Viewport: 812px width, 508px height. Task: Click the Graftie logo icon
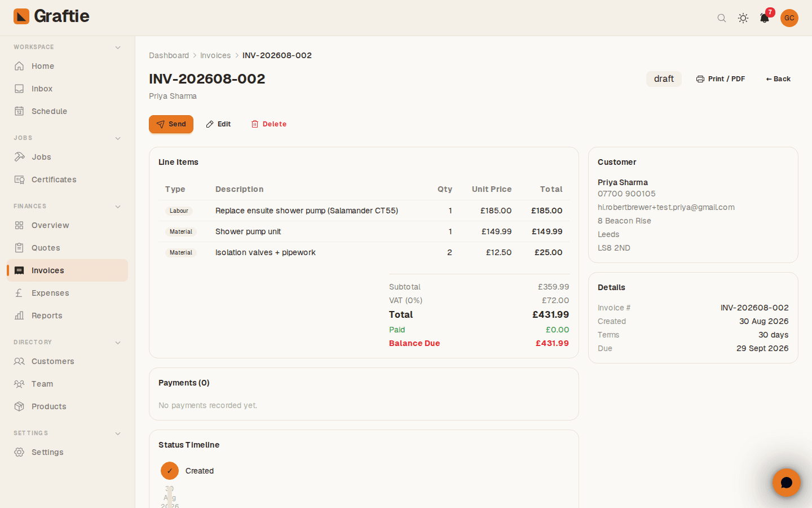21,16
